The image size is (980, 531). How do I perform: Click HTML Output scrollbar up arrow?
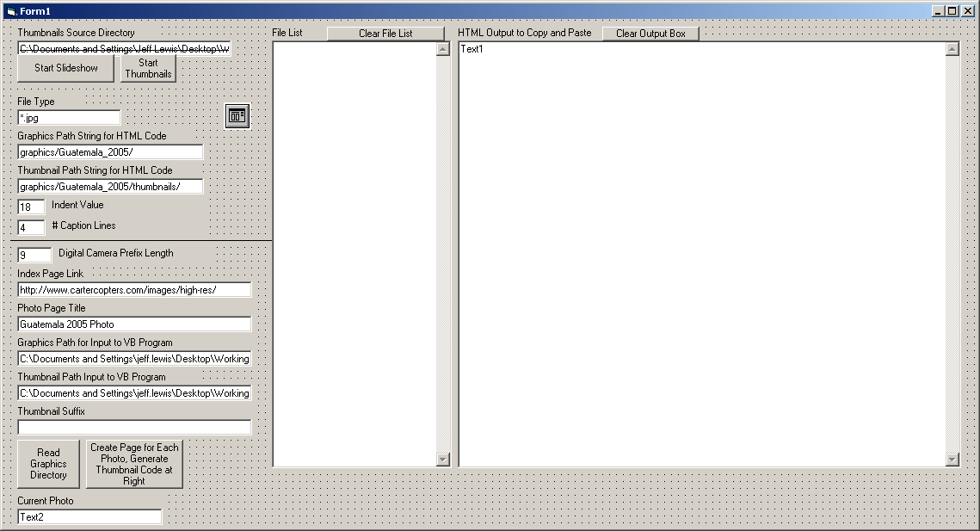[952, 49]
